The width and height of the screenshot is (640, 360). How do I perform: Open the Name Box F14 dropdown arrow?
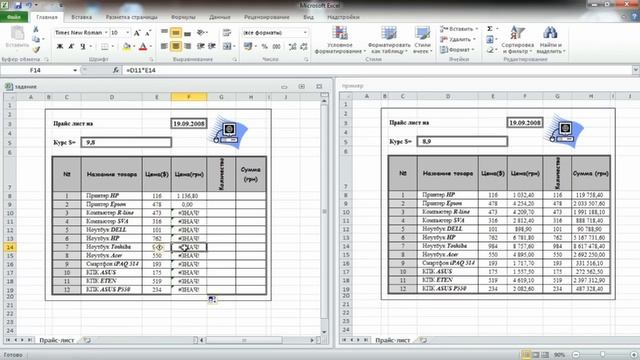[x=75, y=70]
